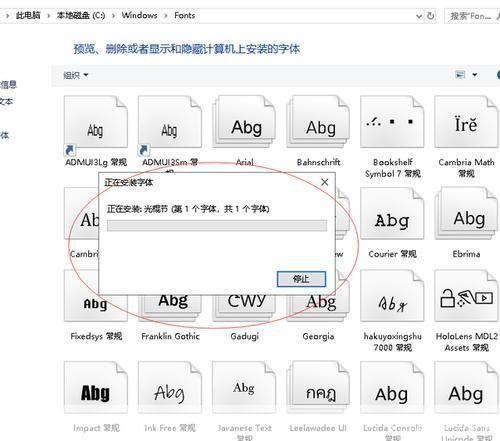Screen dimensions: 500x441
Task: Select the Javanese Text font icon
Action: pos(244,387)
